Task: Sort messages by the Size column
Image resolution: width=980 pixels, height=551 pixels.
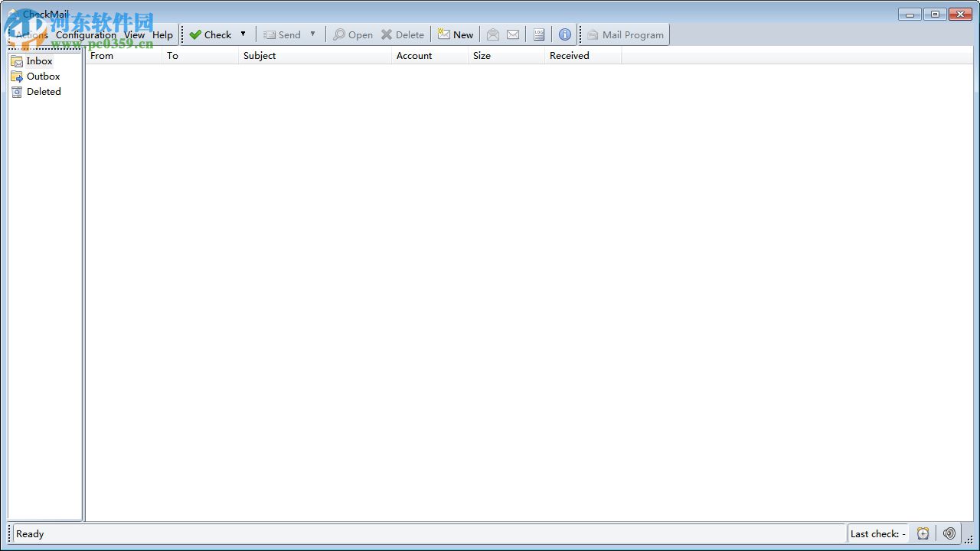Action: (506, 56)
